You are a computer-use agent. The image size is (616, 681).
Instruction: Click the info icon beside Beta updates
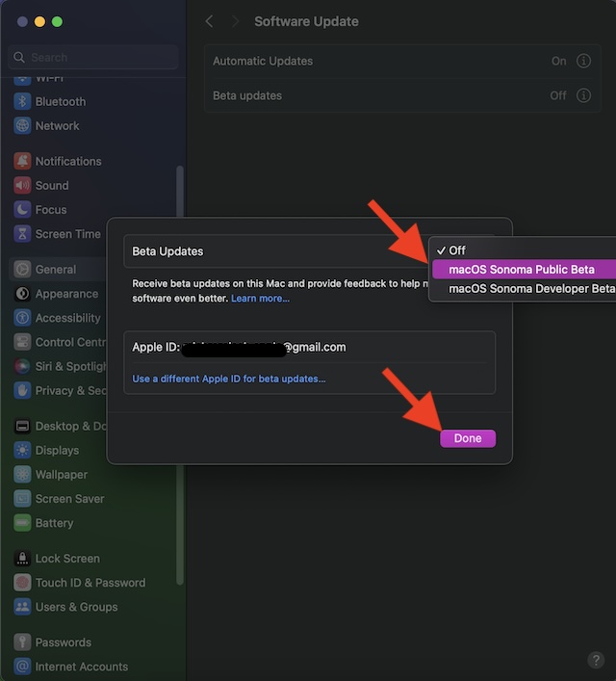coord(583,95)
